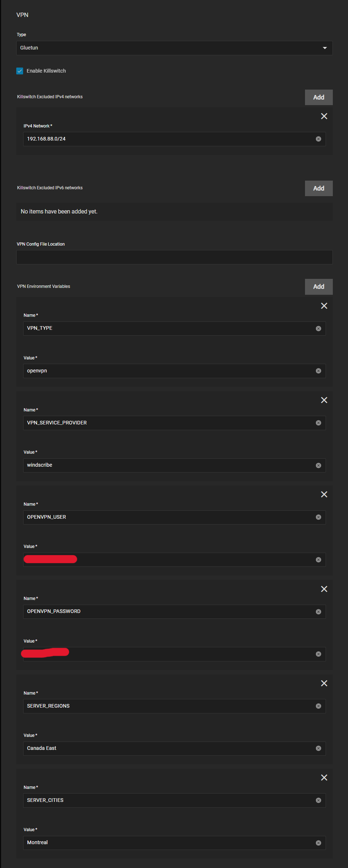This screenshot has width=348, height=868.
Task: Remove the SERVER_REGIONS variable entry
Action: pyautogui.click(x=324, y=683)
